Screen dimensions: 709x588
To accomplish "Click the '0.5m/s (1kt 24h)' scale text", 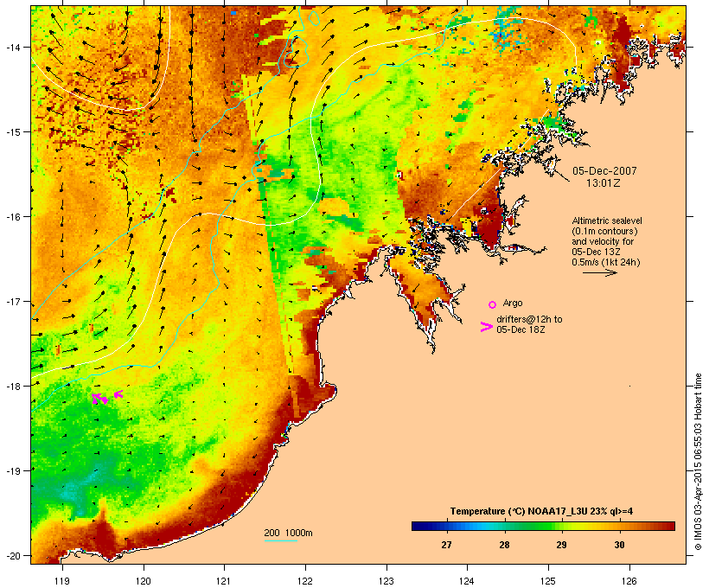I will point(606,262).
